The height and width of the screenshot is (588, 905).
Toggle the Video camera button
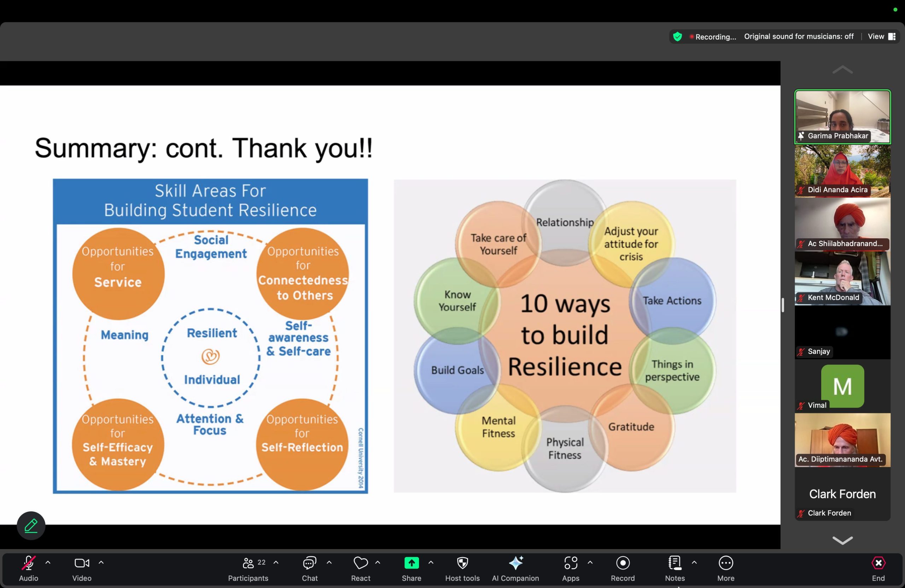82,563
